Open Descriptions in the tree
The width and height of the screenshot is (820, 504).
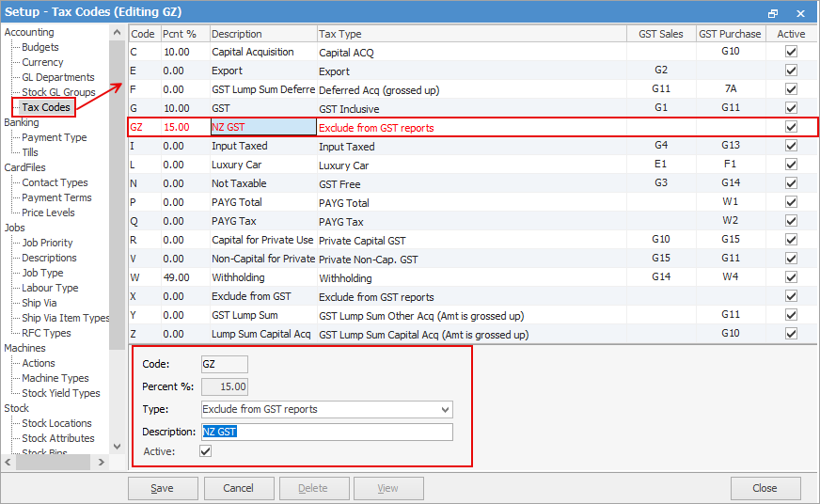tap(49, 259)
